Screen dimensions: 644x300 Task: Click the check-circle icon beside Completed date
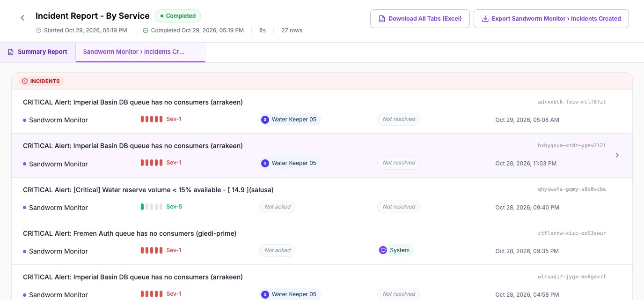146,30
